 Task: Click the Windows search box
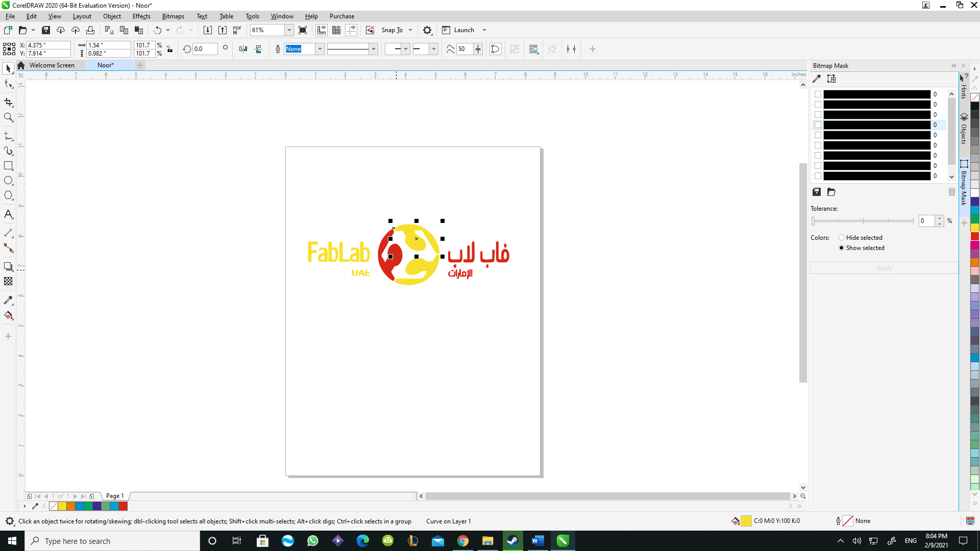112,541
